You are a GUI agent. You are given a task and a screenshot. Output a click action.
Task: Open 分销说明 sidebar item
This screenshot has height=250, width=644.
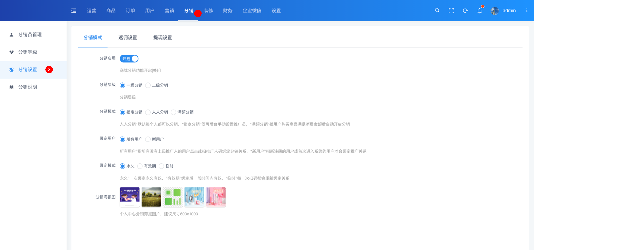tap(27, 87)
